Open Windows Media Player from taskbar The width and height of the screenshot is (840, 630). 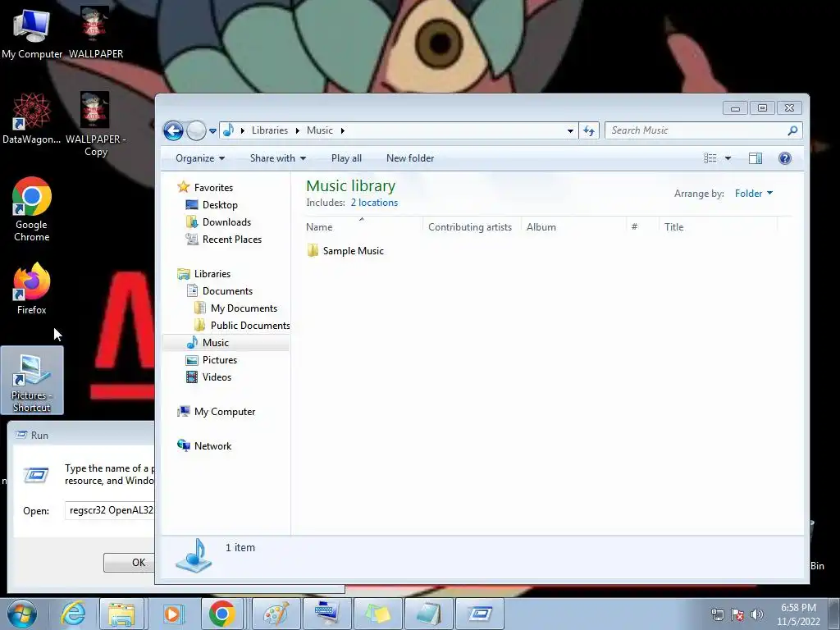point(172,614)
